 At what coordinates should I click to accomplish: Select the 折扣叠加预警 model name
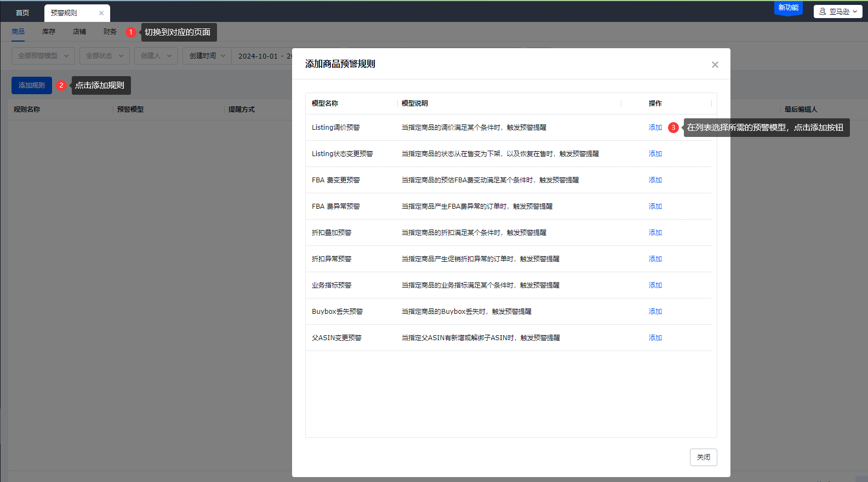[x=332, y=233]
